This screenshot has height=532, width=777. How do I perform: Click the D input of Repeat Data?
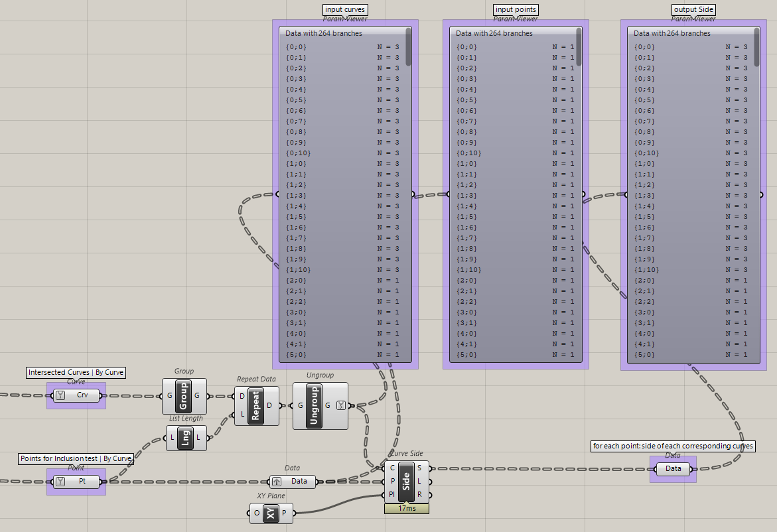pos(242,396)
